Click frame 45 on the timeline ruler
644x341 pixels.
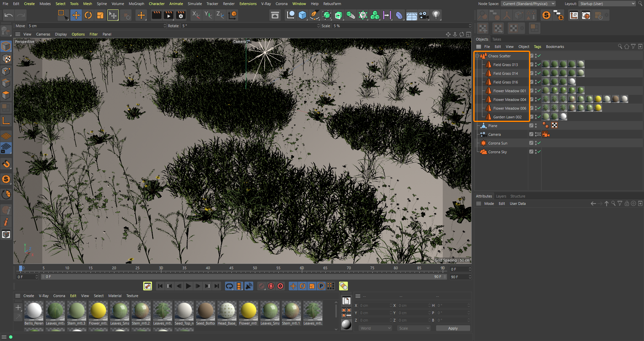coord(231,268)
